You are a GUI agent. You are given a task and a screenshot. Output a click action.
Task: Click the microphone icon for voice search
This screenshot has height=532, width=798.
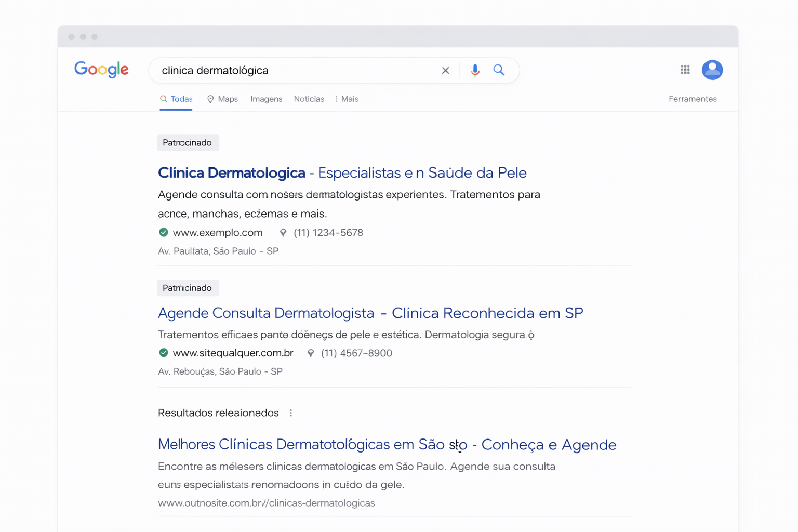(x=474, y=70)
